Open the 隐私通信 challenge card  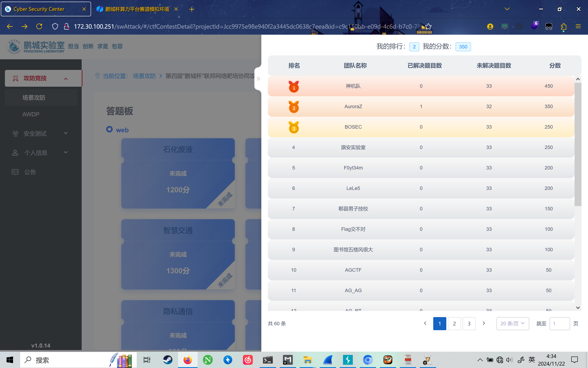pyautogui.click(x=178, y=325)
